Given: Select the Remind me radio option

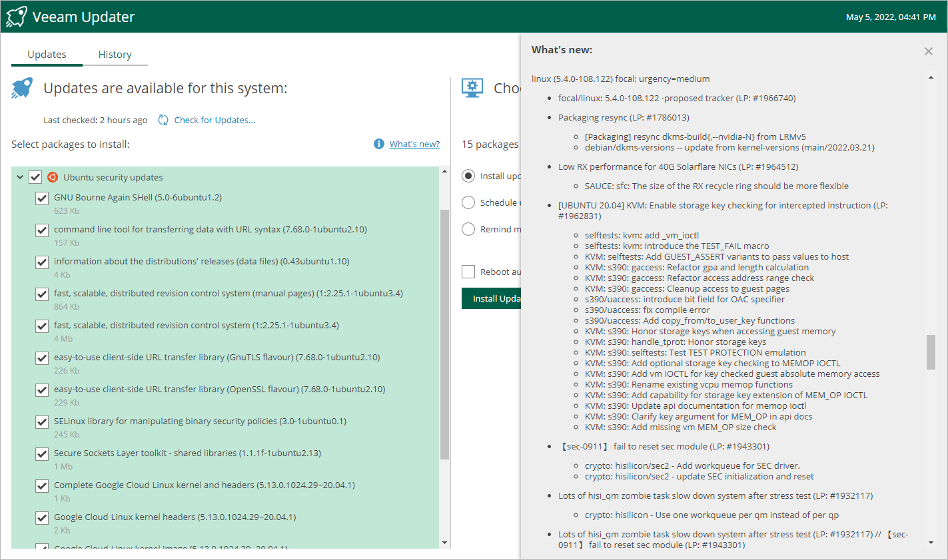Looking at the screenshot, I should (x=468, y=229).
